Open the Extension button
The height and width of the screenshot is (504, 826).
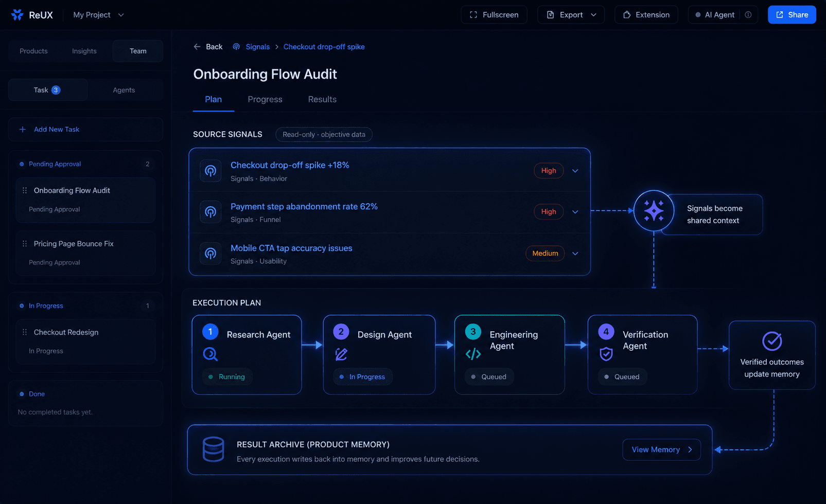click(646, 15)
